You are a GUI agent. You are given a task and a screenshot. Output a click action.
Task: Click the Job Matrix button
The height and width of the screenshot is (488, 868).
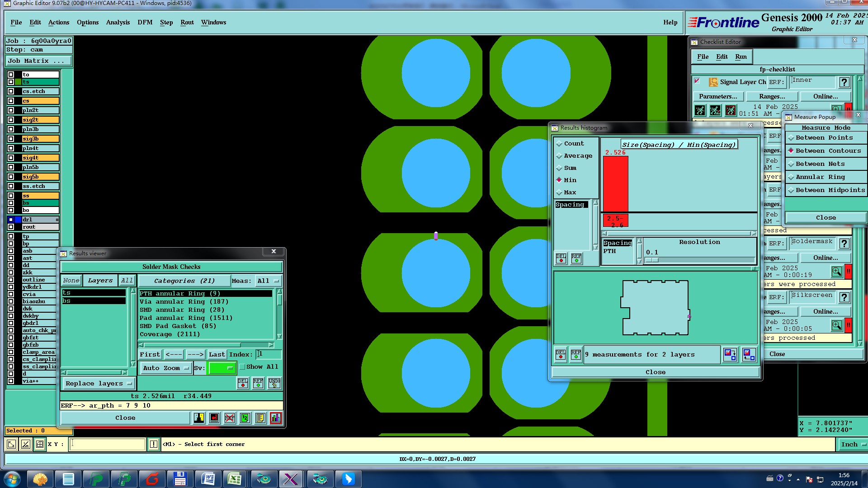[x=38, y=61]
